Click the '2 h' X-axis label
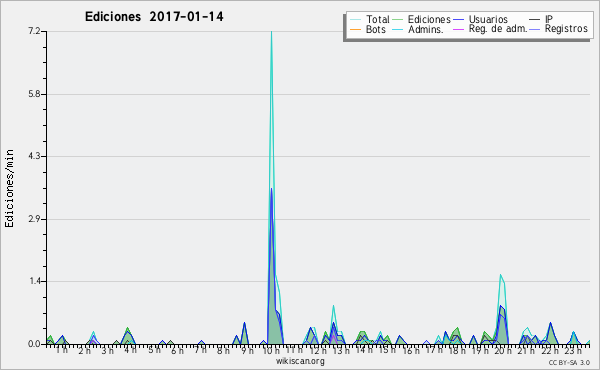The height and width of the screenshot is (370, 600). pos(85,350)
